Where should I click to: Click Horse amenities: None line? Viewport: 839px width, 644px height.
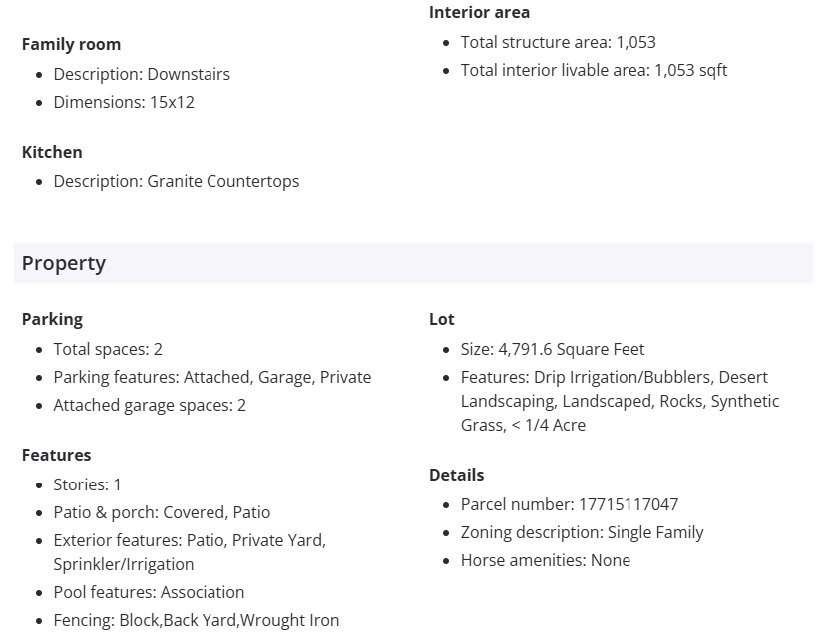click(545, 560)
